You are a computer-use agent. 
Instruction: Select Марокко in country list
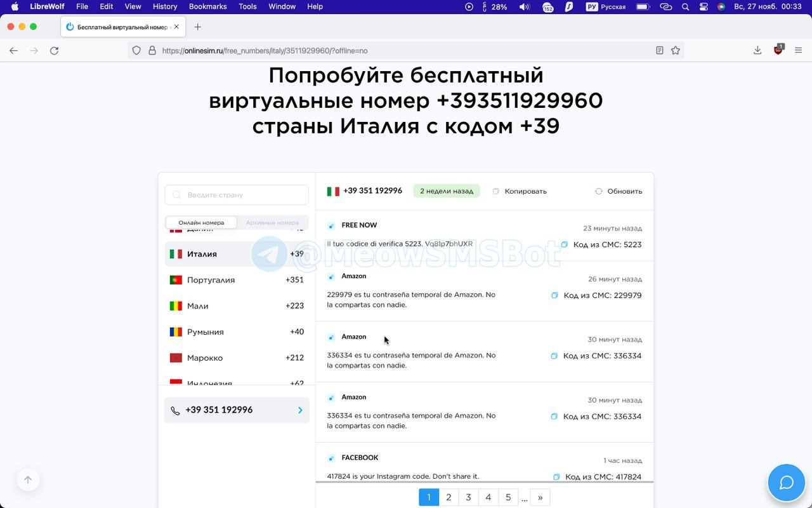[x=237, y=358]
